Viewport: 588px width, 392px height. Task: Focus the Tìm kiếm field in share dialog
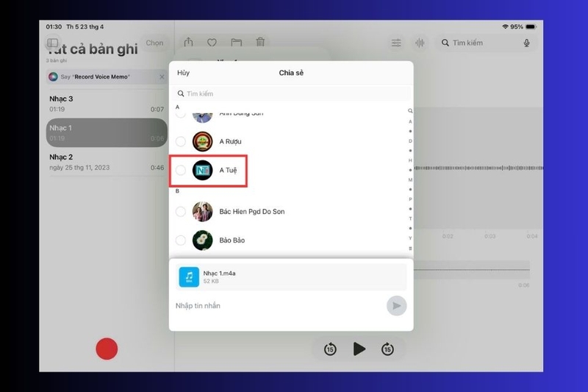pos(291,94)
